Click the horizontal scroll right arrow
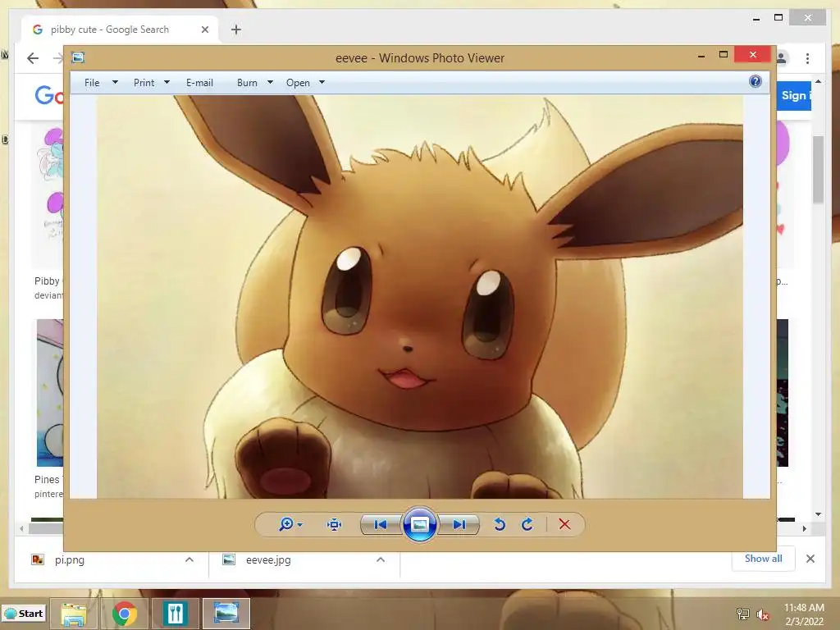Viewport: 840px width, 630px height. (804, 528)
